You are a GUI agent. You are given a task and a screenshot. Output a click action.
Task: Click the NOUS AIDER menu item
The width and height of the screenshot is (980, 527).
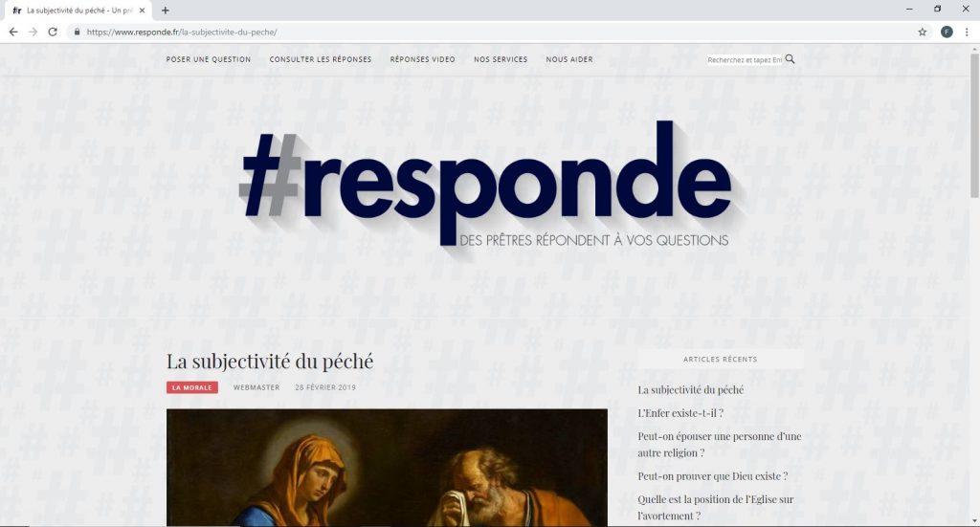(569, 59)
